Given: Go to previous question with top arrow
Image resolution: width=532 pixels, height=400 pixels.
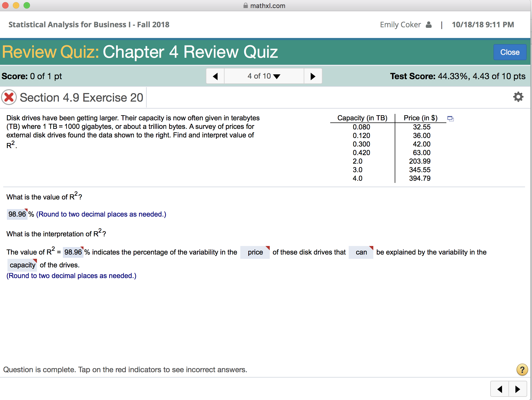Looking at the screenshot, I should (x=215, y=76).
